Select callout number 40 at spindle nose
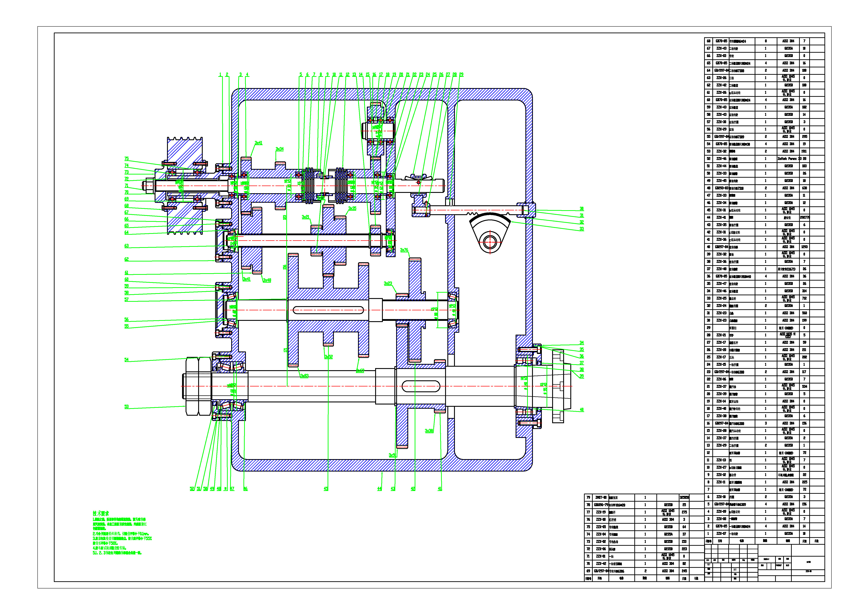This screenshot has width=868, height=614. pos(582,410)
